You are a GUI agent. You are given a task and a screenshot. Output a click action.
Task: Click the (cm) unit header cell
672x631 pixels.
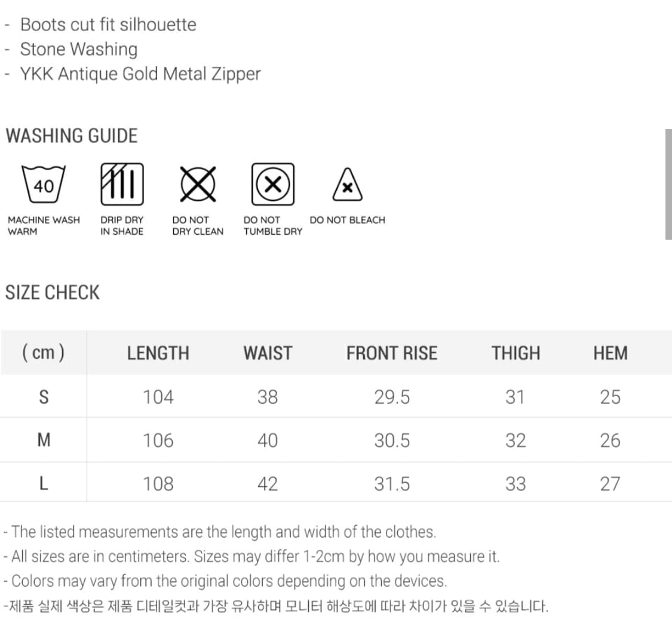[x=43, y=353]
